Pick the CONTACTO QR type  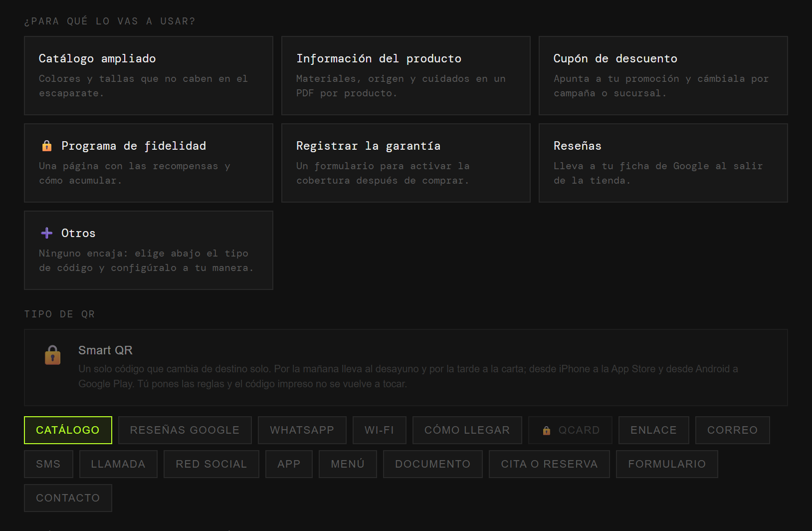click(x=68, y=498)
